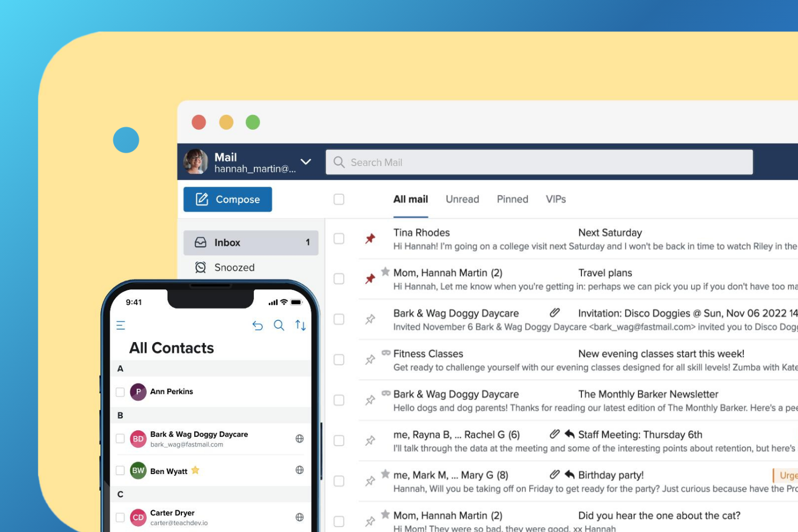
Task: Click the BW contact avatar on phone
Action: [x=138, y=470]
